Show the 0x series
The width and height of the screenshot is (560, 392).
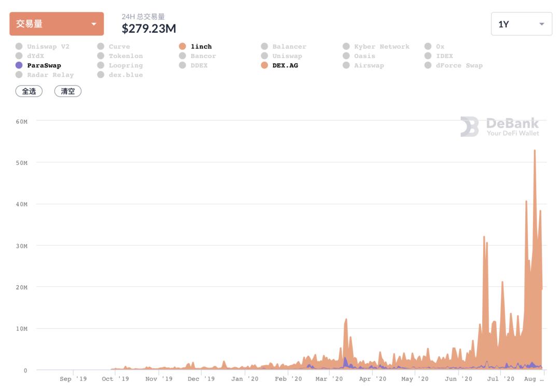tap(435, 47)
